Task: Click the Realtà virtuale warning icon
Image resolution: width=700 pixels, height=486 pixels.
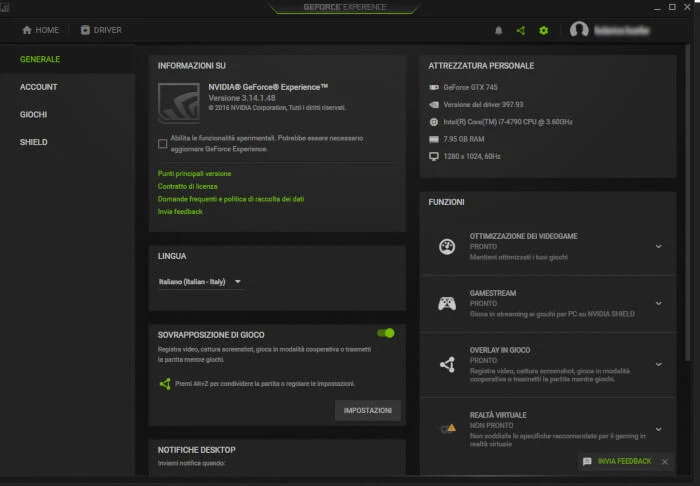Action: [x=448, y=428]
